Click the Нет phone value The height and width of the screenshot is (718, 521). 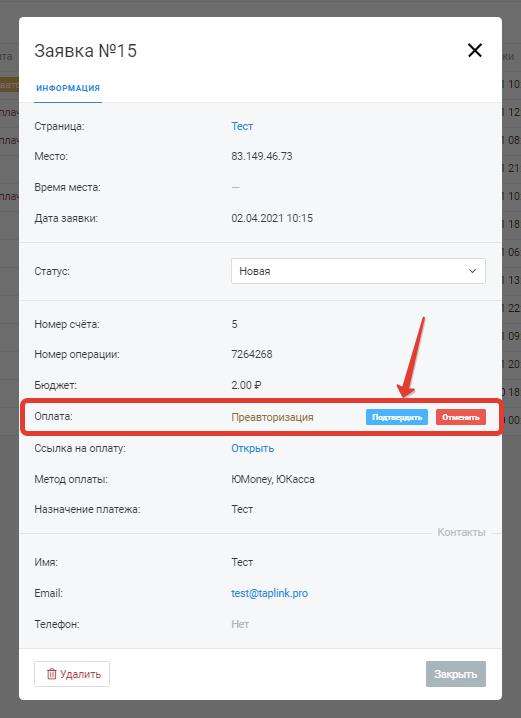coord(240,624)
